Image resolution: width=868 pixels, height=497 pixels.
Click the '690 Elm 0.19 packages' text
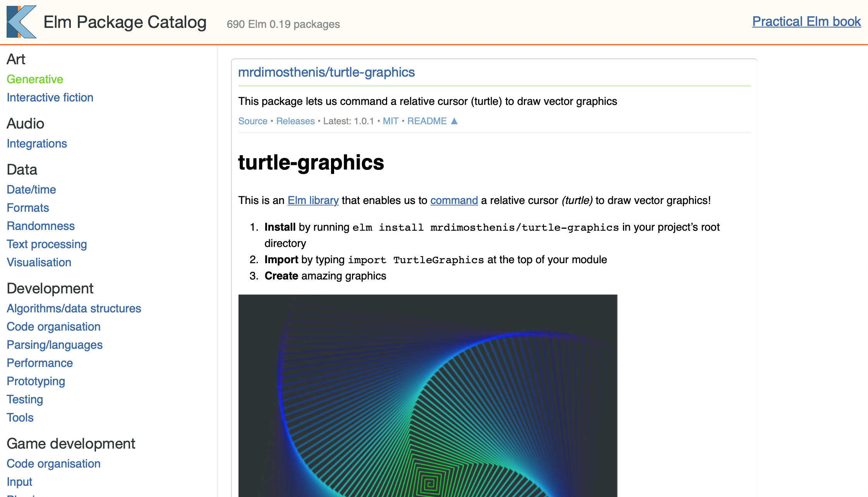coord(283,24)
